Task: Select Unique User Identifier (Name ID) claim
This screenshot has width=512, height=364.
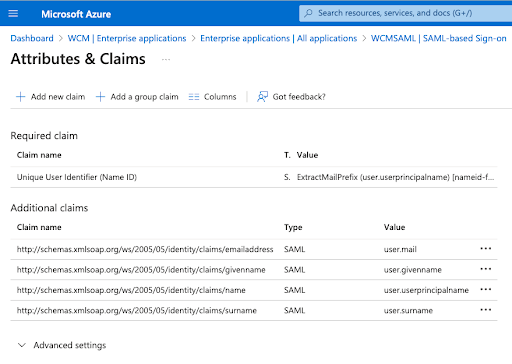Action: click(x=77, y=177)
